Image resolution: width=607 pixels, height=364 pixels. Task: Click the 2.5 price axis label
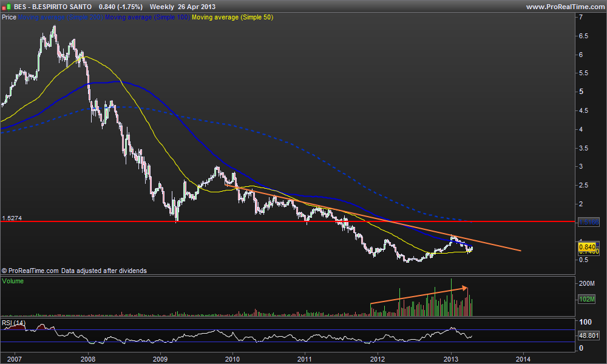584,185
